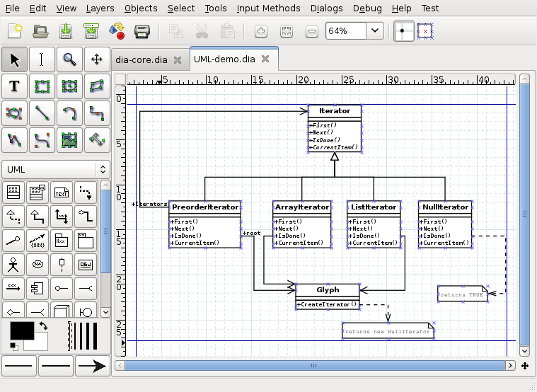
Task: Open the Layers menu
Action: pyautogui.click(x=100, y=8)
